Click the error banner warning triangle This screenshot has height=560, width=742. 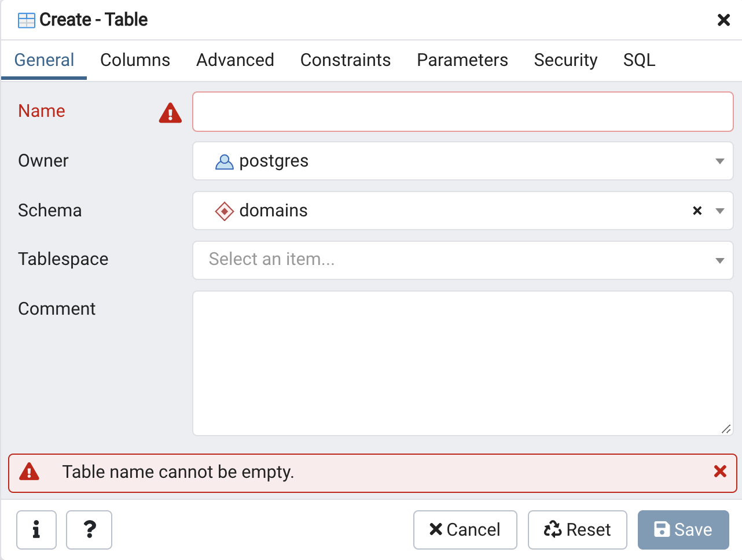[x=29, y=472]
